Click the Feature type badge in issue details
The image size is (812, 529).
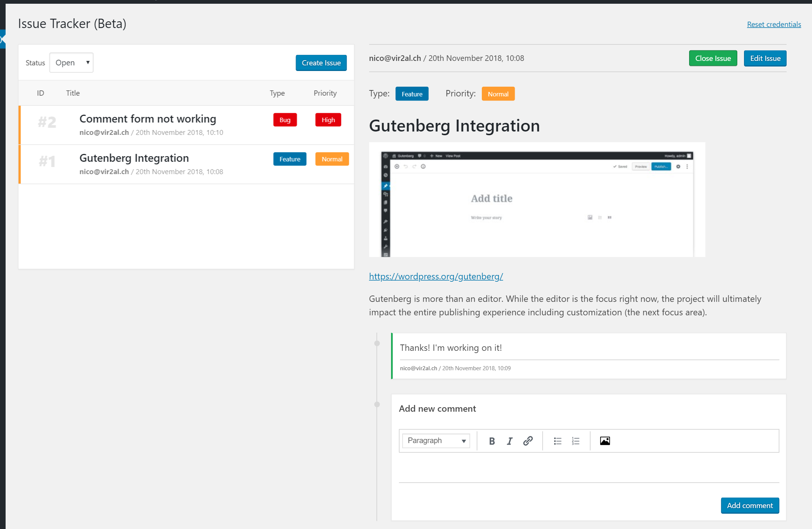412,94
